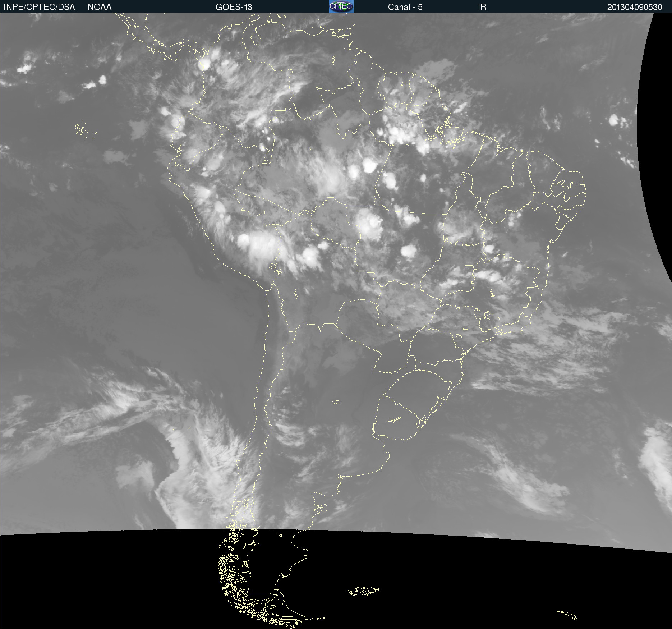Click the timestamp 201304090530
This screenshot has height=629, width=672.
[x=635, y=7]
